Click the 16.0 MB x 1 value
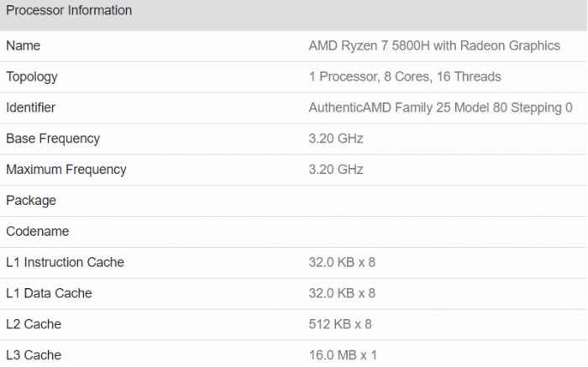588x367 pixels. click(x=343, y=355)
